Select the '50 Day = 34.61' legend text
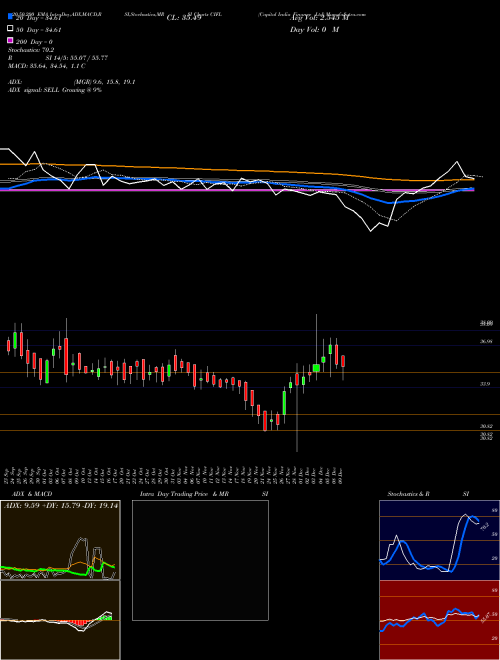This screenshot has height=660, width=500. [38, 29]
